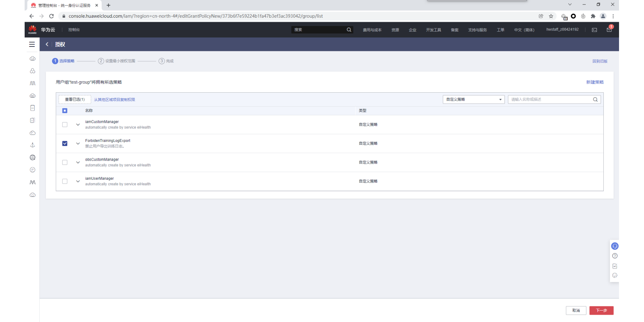Click the 新建策略 link
Viewport: 644px width, 322px height.
click(x=595, y=82)
